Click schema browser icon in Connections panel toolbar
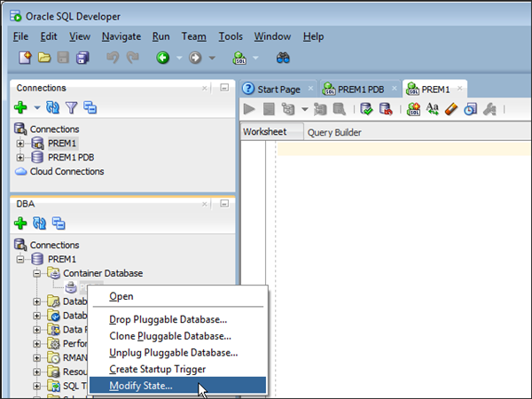This screenshot has width=532, height=399. [x=90, y=107]
